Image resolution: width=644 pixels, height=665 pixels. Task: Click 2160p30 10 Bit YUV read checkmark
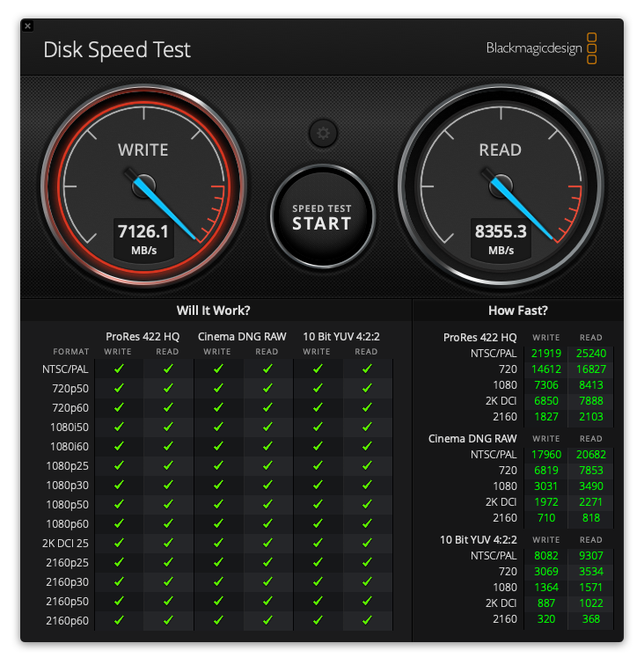pos(367,581)
